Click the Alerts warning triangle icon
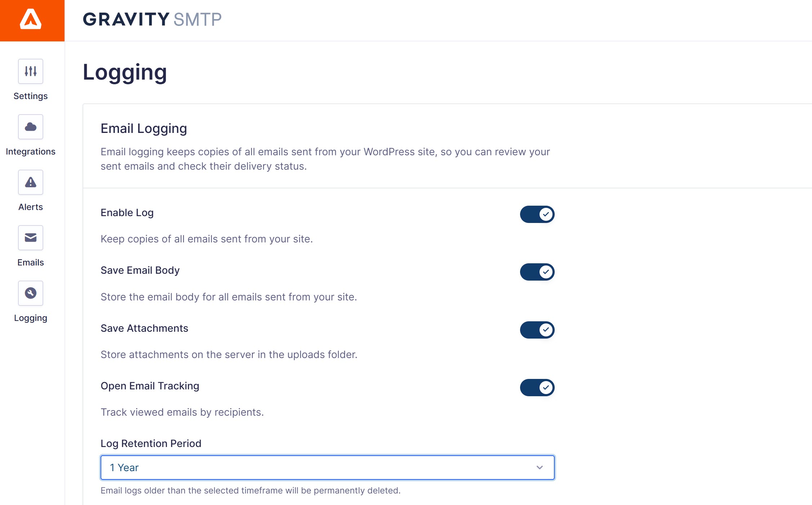This screenshot has height=505, width=812. pyautogui.click(x=31, y=182)
